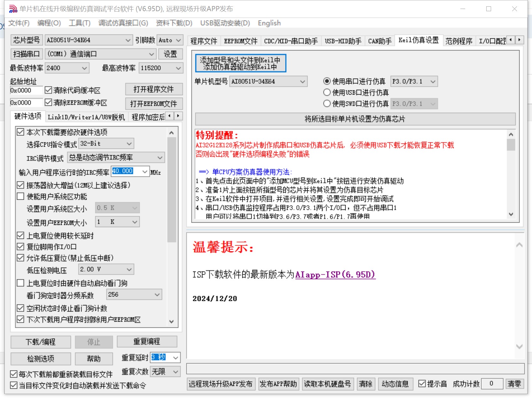Image resolution: width=532 pixels, height=398 pixels.
Task: Open USB驱动安装(D) menu
Action: (225, 23)
